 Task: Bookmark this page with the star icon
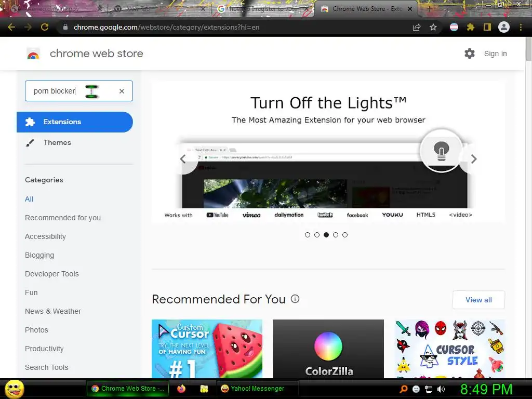tap(433, 27)
